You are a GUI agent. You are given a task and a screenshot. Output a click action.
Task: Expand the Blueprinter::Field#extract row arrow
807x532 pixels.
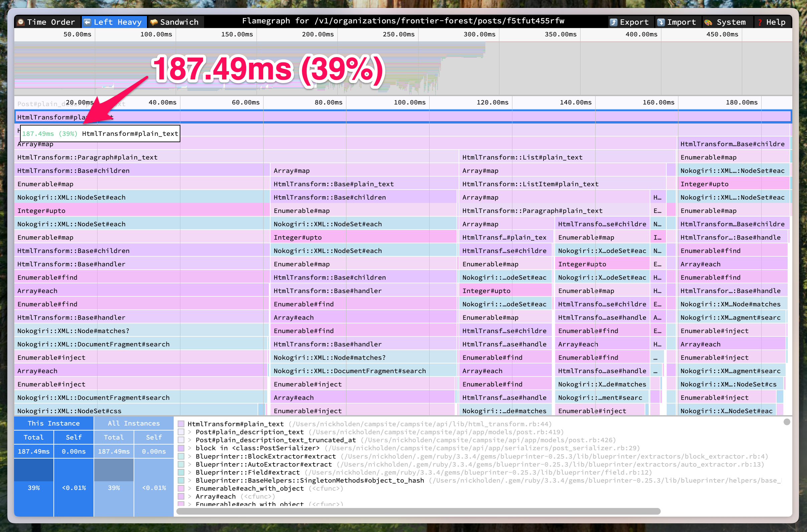[x=190, y=472]
